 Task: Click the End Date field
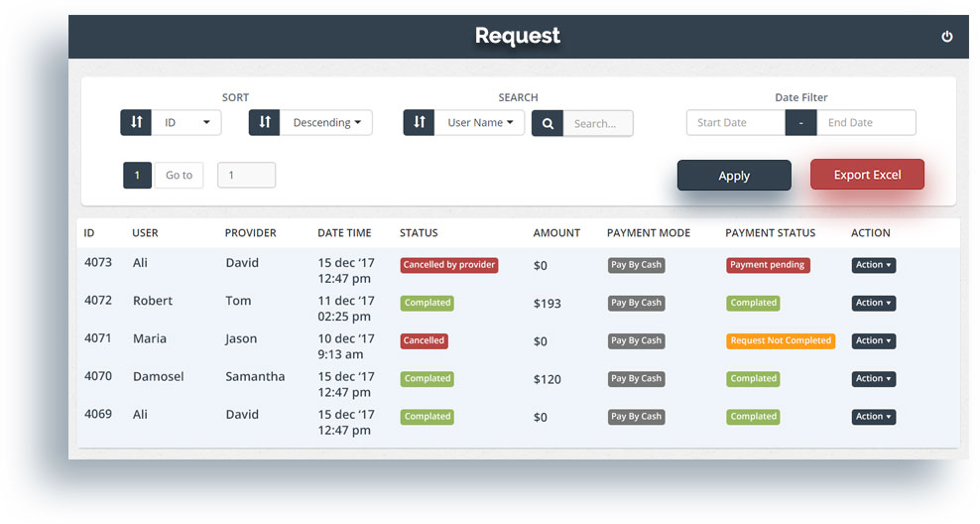point(866,122)
